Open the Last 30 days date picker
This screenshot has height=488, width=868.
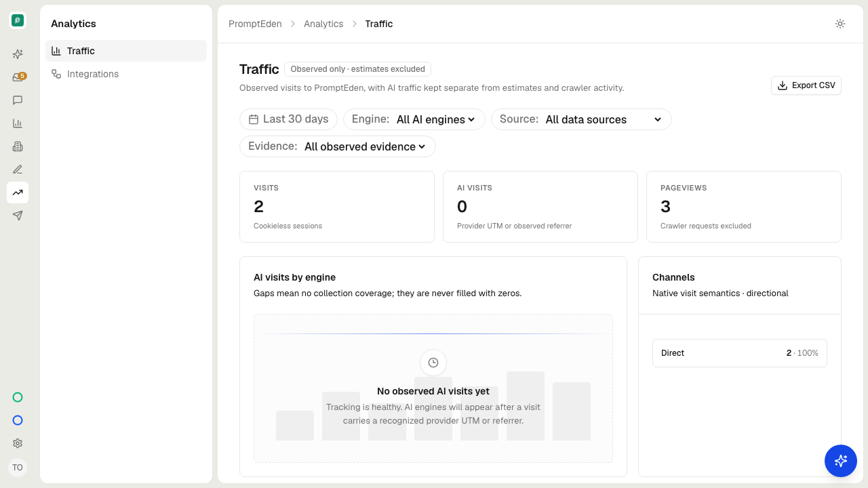pos(289,119)
